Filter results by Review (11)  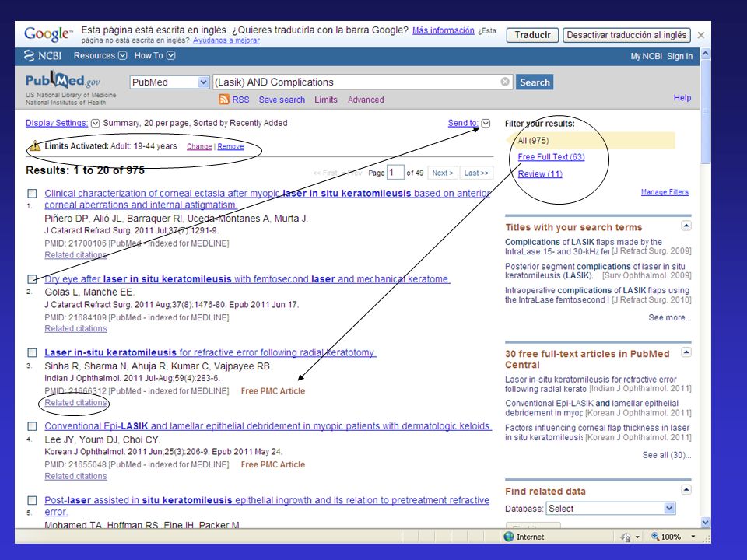pyautogui.click(x=540, y=173)
